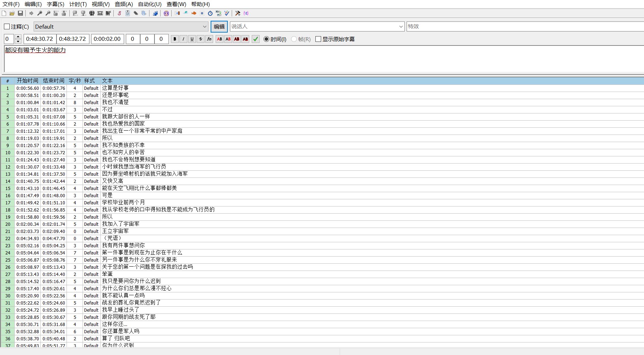The height and width of the screenshot is (355, 644).
Task: Decrease layer number with down arrow
Action: click(18, 41)
